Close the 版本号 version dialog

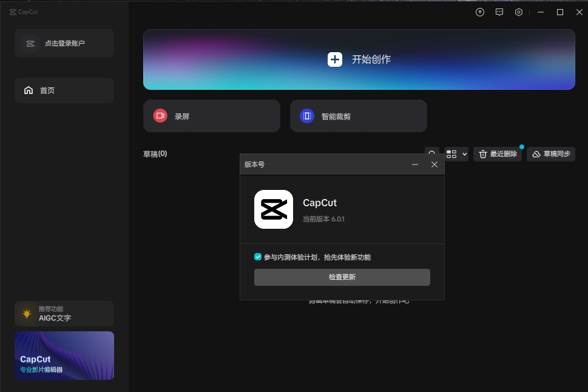pos(434,164)
